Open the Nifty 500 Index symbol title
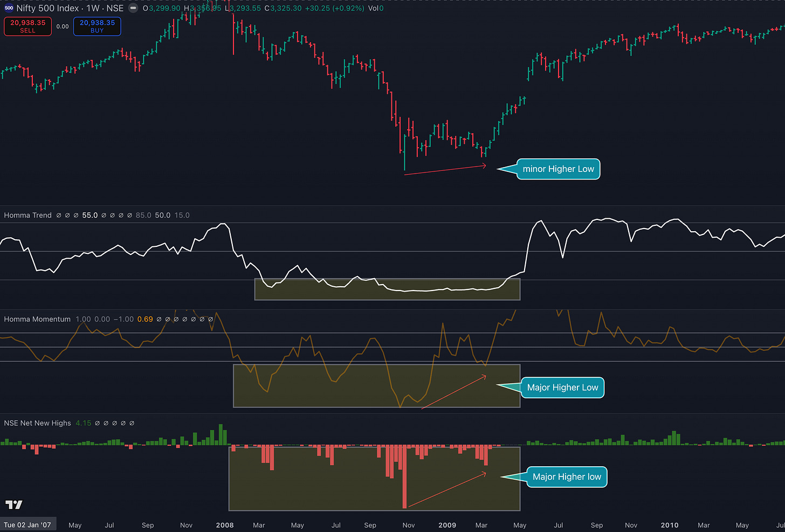 click(70, 8)
